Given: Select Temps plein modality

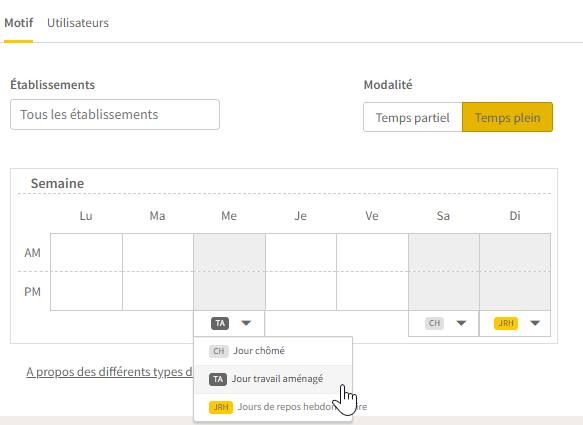Looking at the screenshot, I should tap(508, 117).
